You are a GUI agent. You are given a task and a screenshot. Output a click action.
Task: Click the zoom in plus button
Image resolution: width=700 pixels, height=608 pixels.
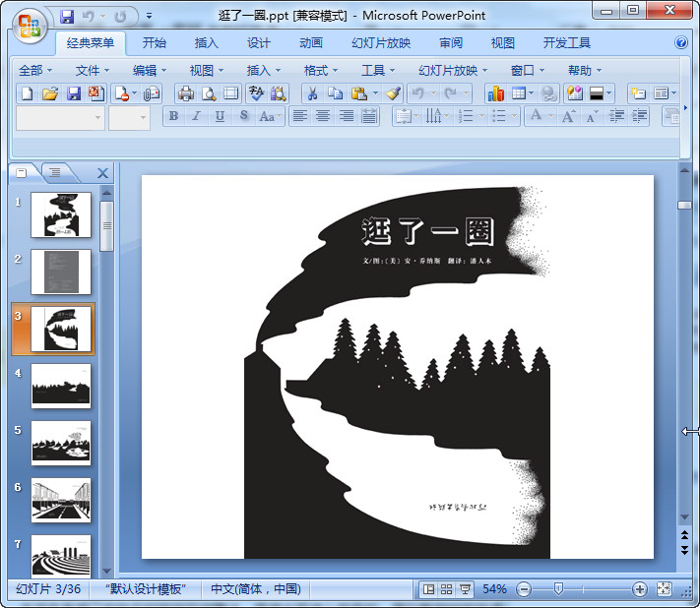click(x=639, y=589)
